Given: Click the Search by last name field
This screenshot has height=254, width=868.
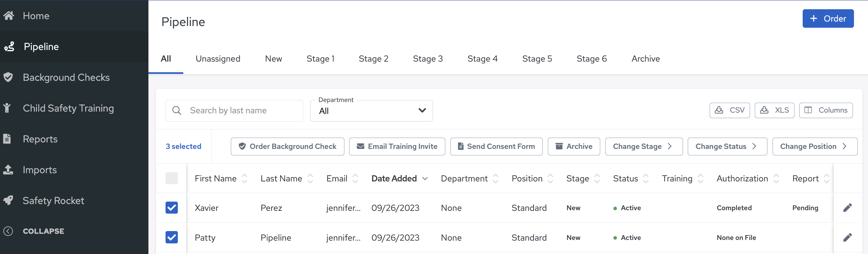Looking at the screenshot, I should (234, 111).
